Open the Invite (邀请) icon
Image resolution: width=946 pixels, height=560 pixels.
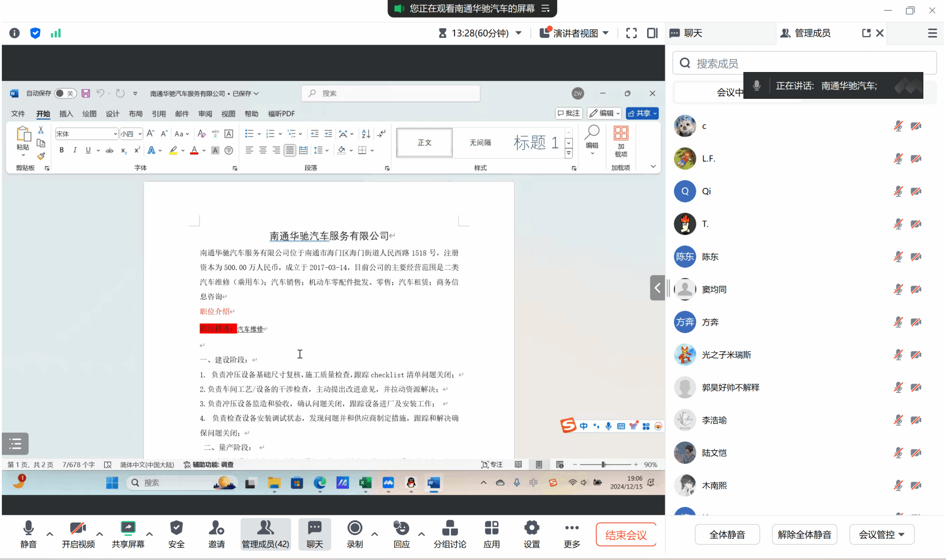point(216,528)
